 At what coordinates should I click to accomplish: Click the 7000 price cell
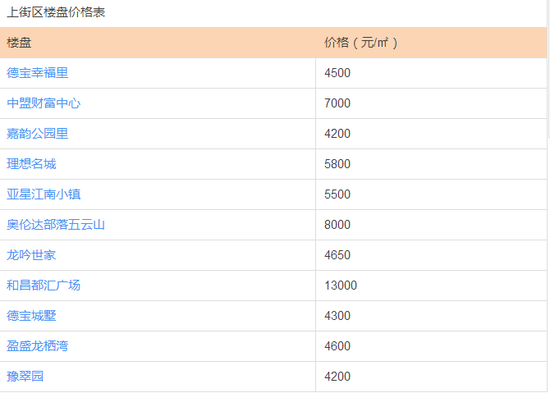click(x=431, y=103)
